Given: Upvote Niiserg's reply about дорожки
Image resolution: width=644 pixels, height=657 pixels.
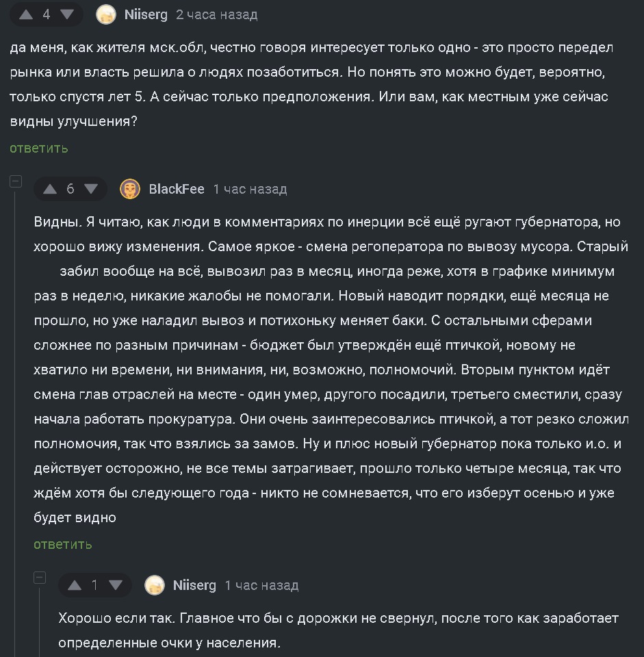Looking at the screenshot, I should click(75, 585).
